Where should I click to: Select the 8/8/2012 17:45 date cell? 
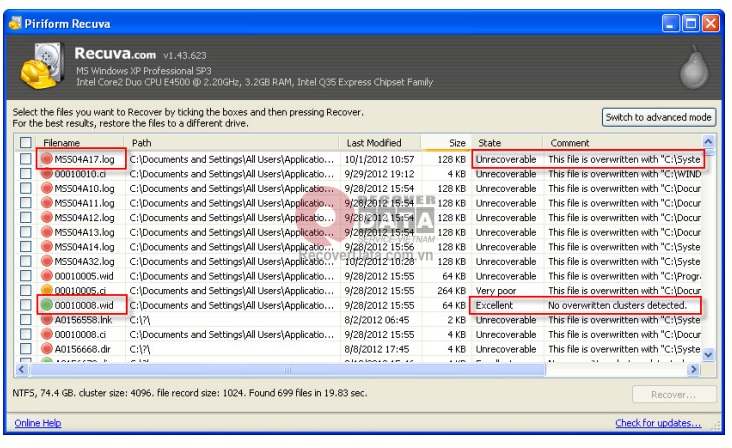pos(376,349)
